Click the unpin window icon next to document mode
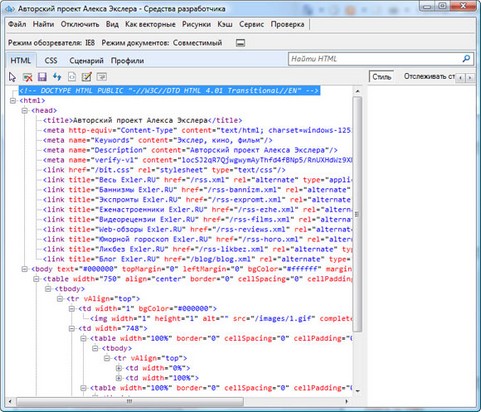 point(240,43)
